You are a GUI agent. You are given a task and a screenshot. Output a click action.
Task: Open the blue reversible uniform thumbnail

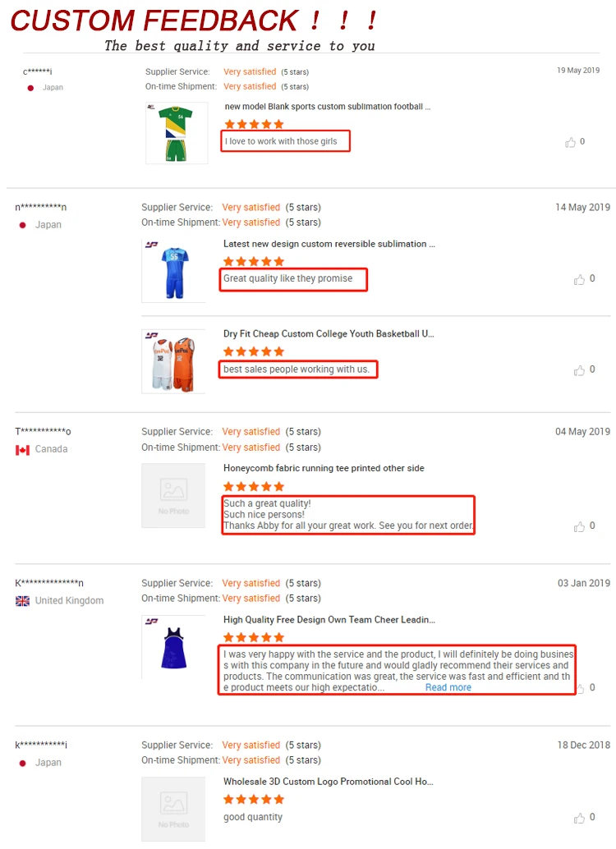173,271
